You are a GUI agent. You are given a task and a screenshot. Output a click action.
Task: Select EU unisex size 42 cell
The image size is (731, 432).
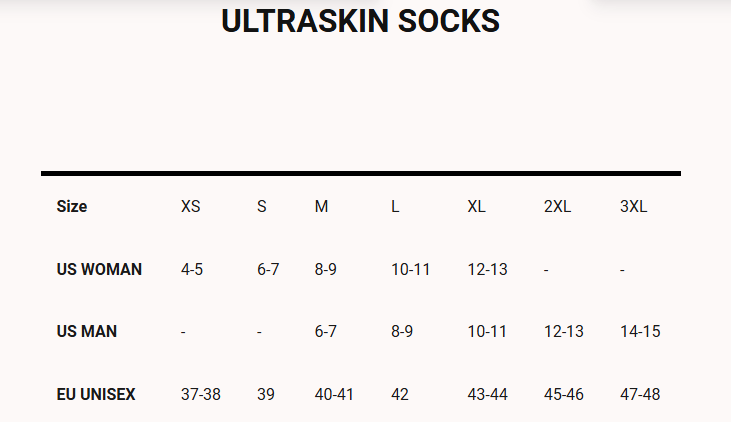coord(400,394)
